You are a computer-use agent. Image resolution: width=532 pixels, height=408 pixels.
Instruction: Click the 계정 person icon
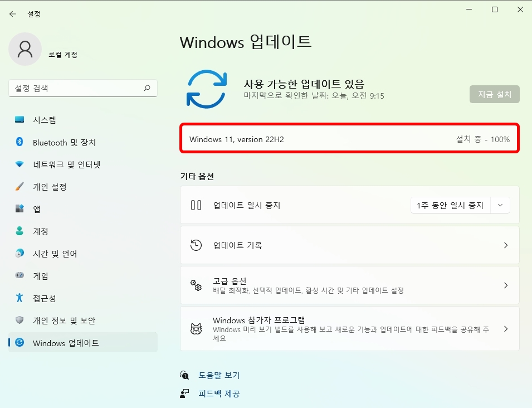coord(19,231)
